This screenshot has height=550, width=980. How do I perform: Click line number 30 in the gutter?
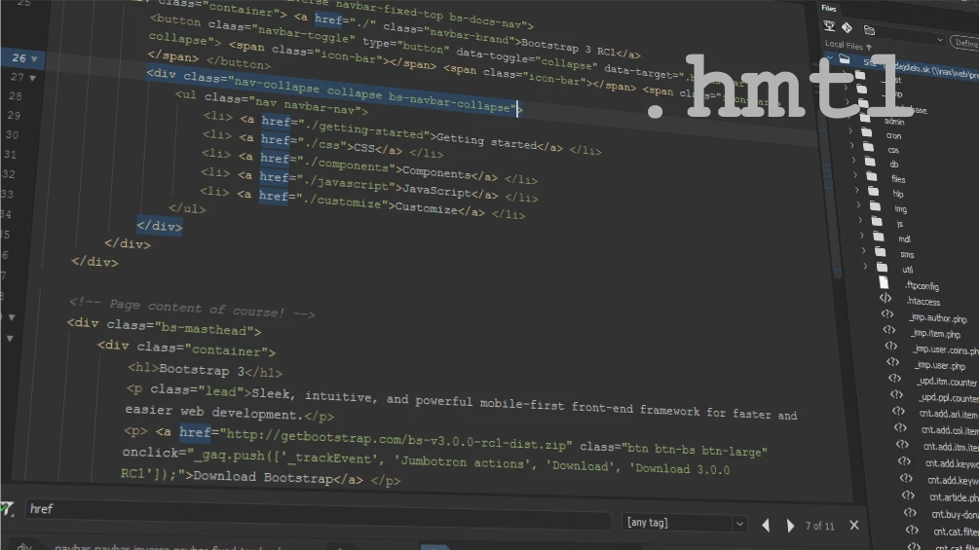[x=12, y=135]
